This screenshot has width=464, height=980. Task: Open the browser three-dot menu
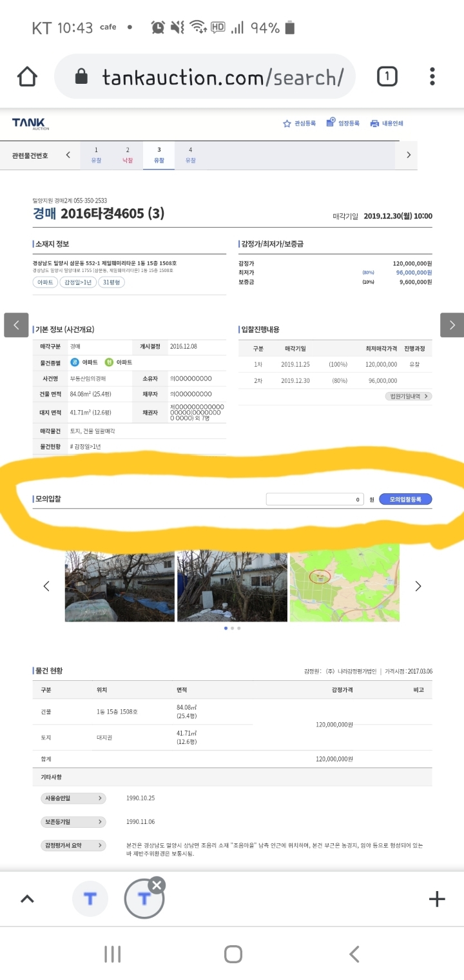coord(432,77)
